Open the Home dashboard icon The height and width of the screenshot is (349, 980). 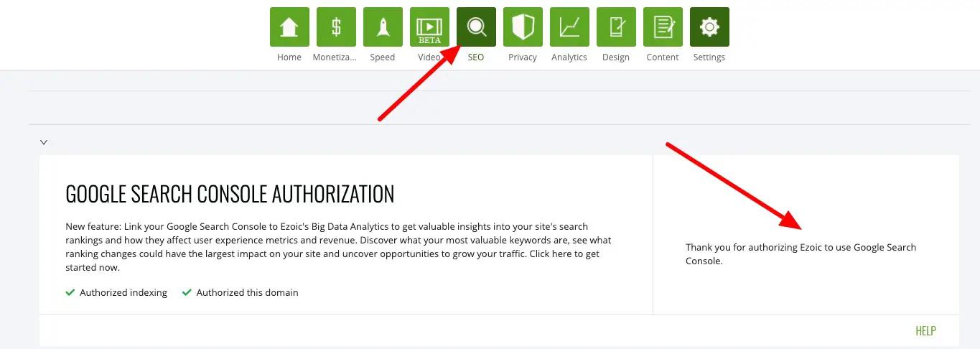(x=289, y=27)
